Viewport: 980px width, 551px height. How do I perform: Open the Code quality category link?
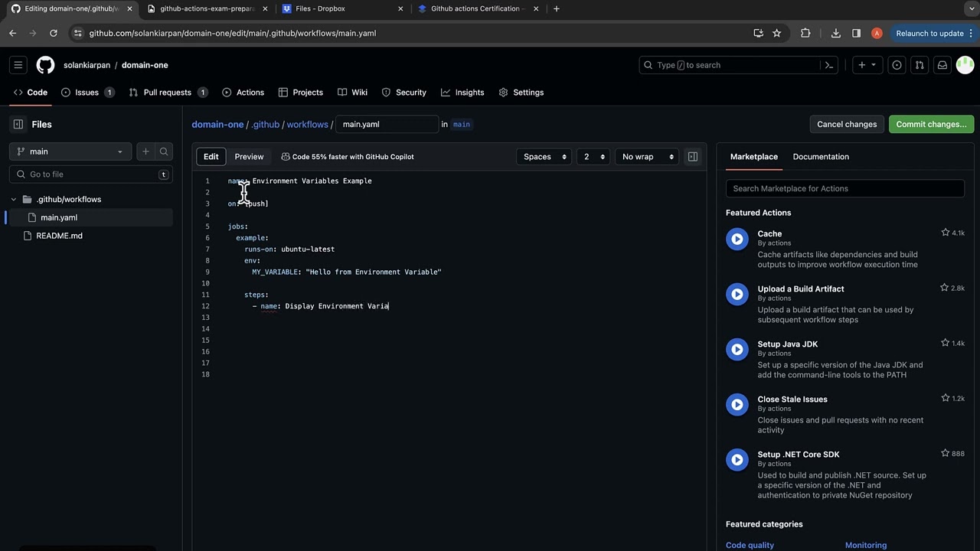(750, 545)
